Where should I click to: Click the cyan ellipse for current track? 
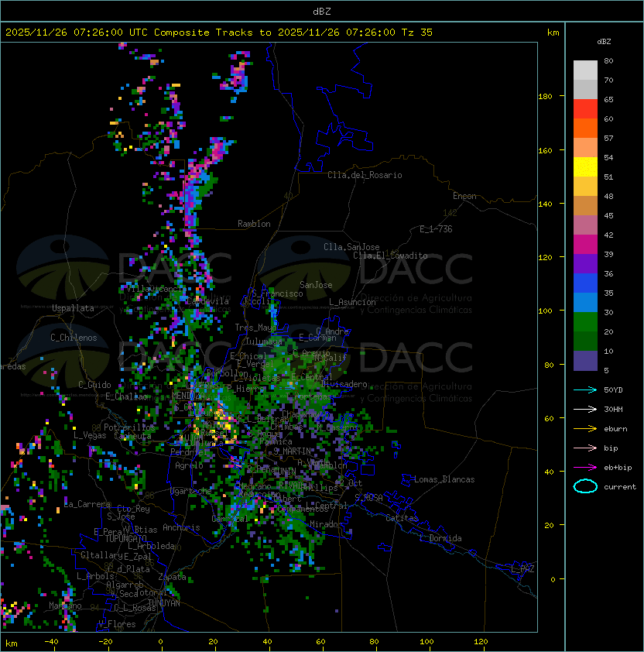click(x=585, y=486)
